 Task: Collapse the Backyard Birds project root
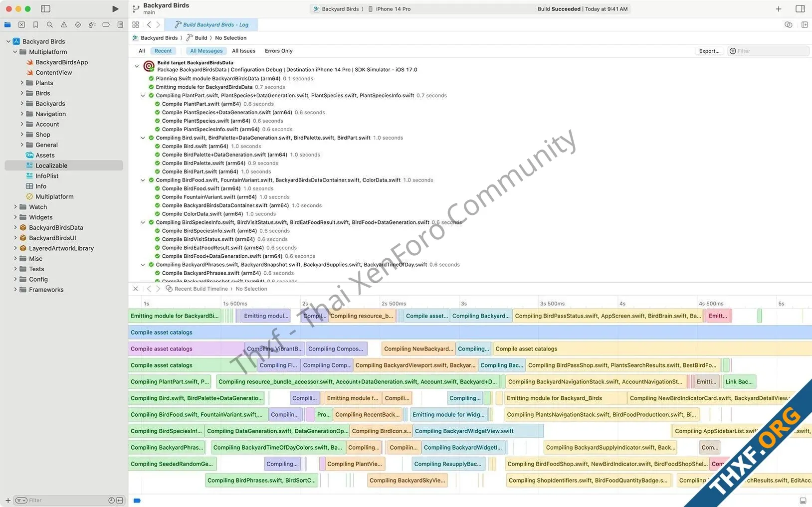click(8, 41)
